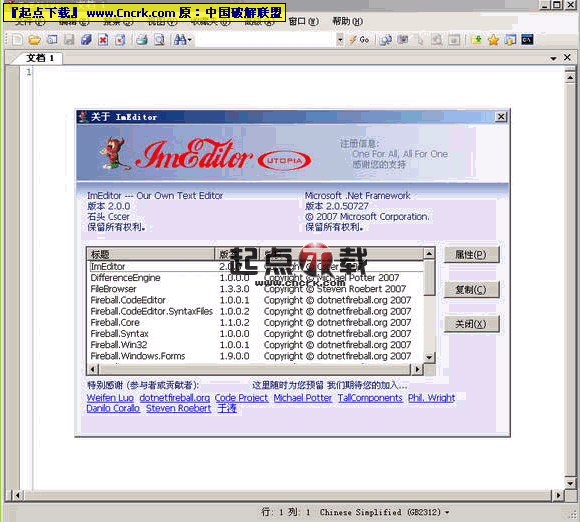The image size is (580, 522).
Task: Create a new document with the blank page icon
Action: tap(17, 40)
